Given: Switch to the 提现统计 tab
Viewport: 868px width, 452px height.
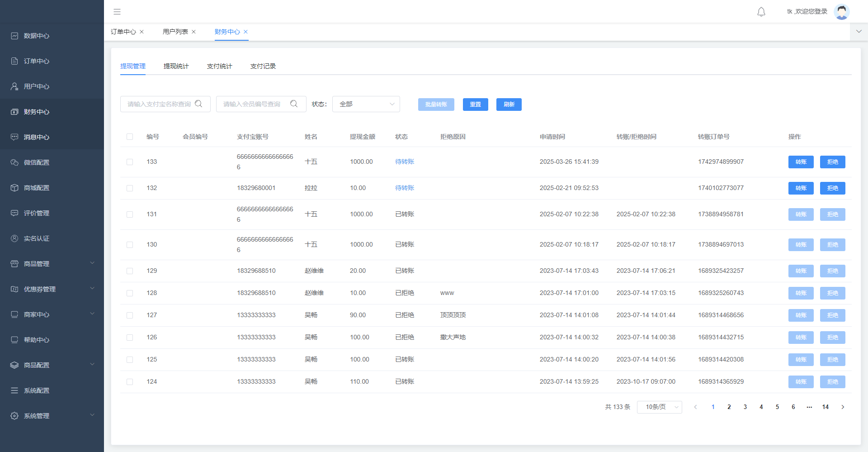Looking at the screenshot, I should [176, 66].
